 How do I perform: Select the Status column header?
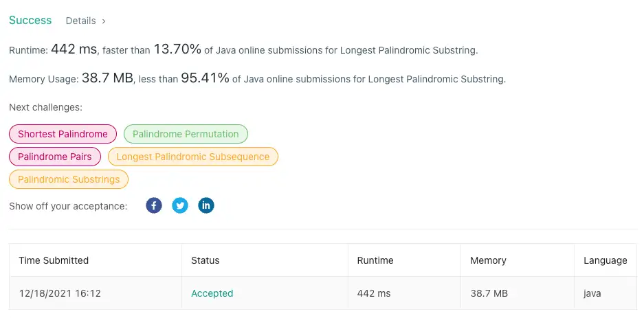[206, 260]
